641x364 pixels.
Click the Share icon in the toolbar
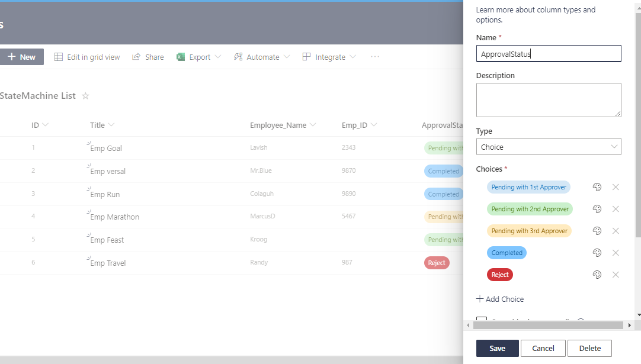tap(134, 56)
